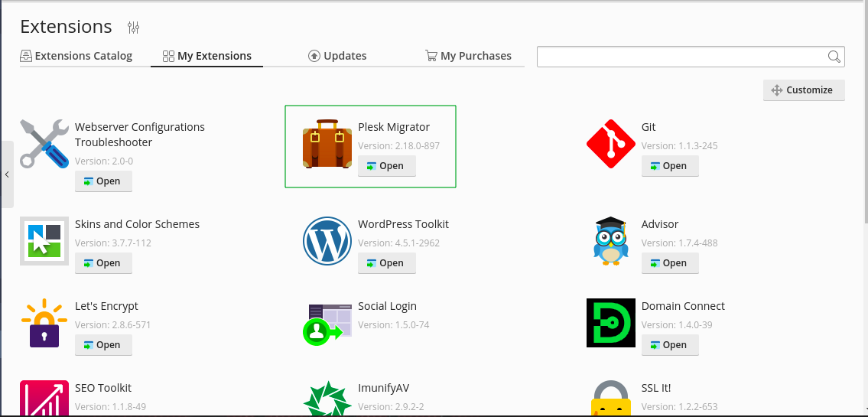Click Skins and Color Schemes title
Viewport: 868px width, 417px height.
(138, 224)
